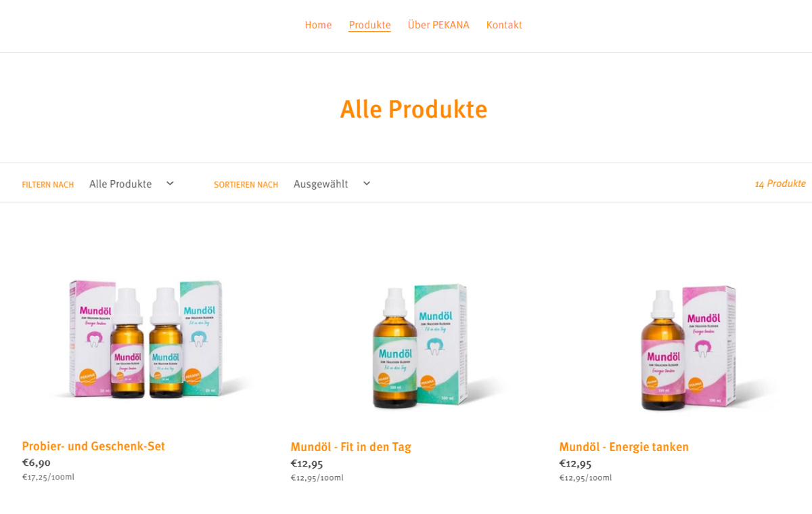Click the €6,90 price of the Geschenk-Set
This screenshot has height=514, width=812.
(37, 463)
